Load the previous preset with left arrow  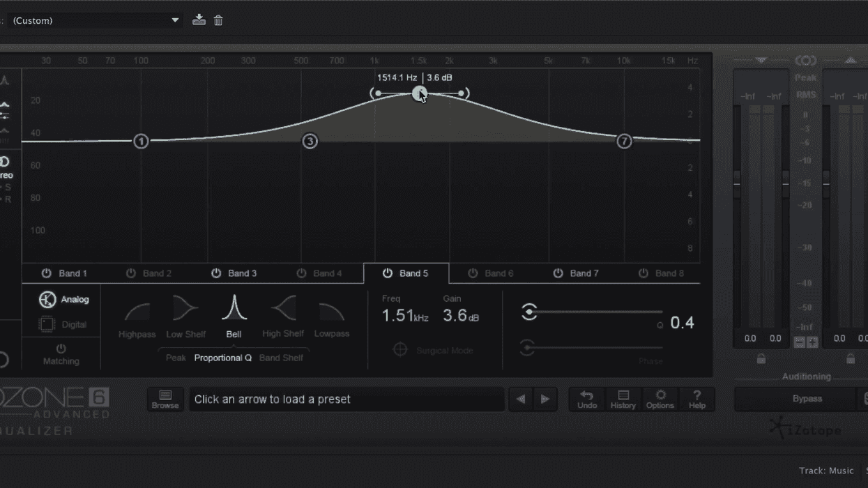[520, 399]
